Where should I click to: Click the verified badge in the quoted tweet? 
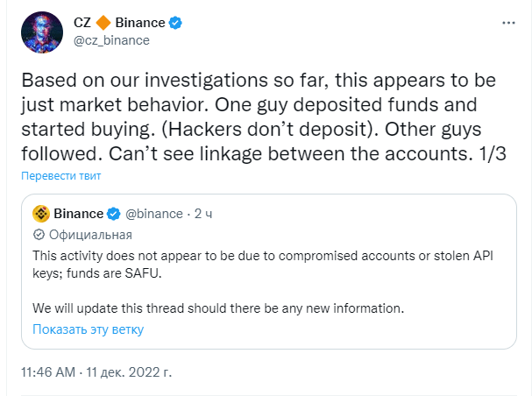tap(113, 214)
